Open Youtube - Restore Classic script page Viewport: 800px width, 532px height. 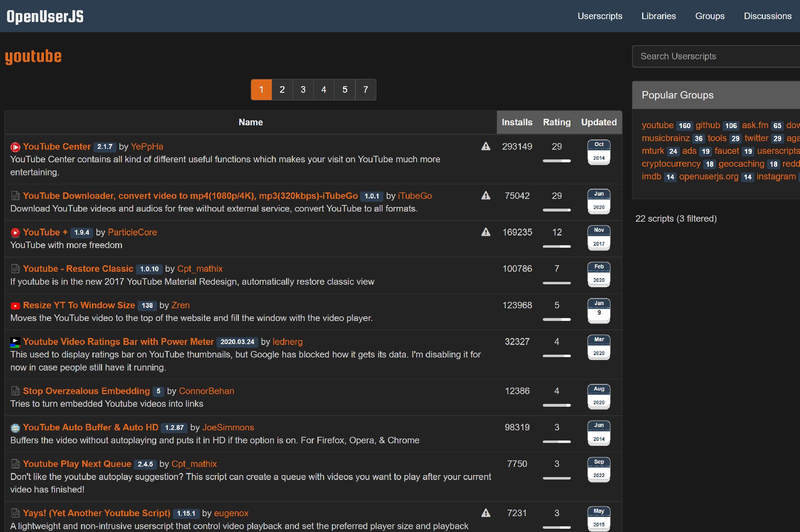pyautogui.click(x=78, y=268)
